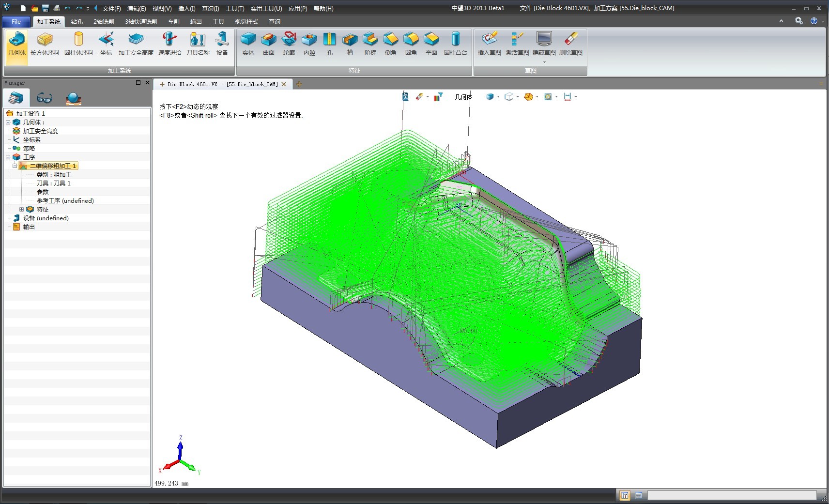Toggle the output list button in status bar
This screenshot has height=504, width=829.
[639, 495]
